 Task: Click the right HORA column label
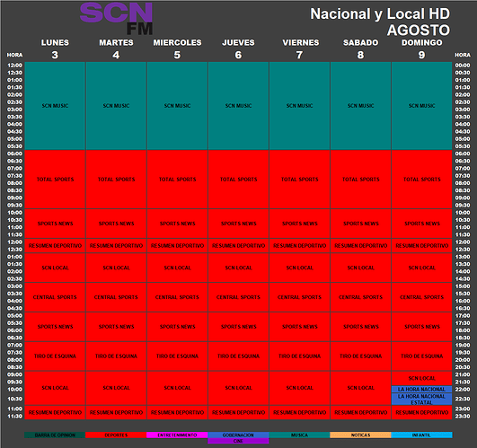[x=463, y=55]
